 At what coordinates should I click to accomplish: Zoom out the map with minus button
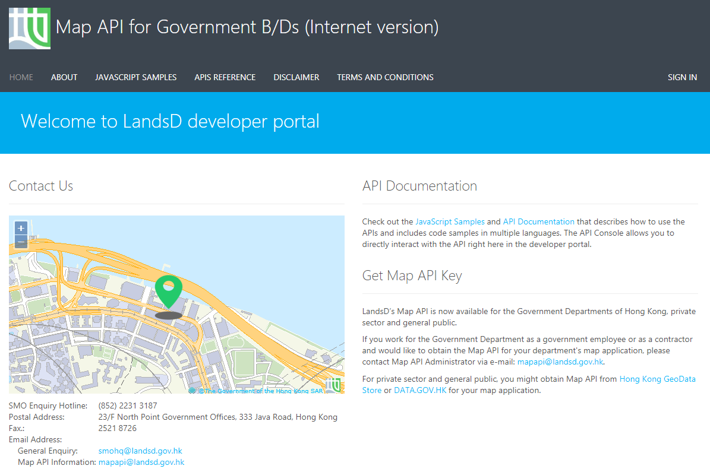pos(21,242)
